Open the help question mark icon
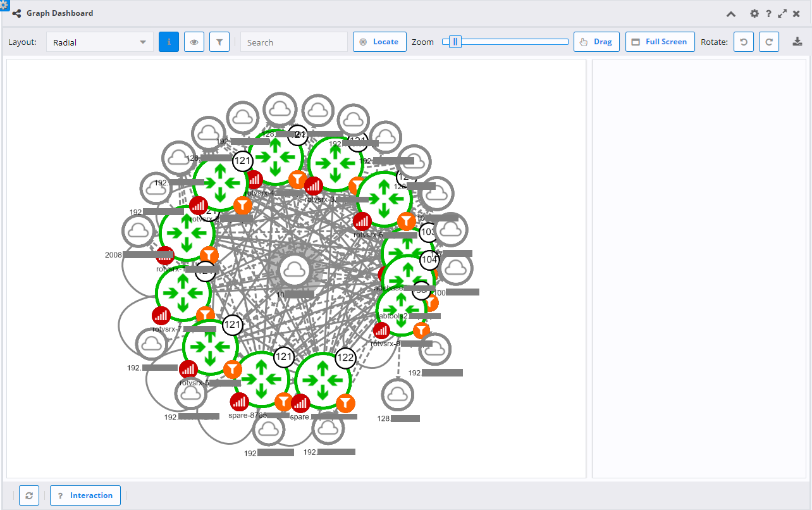This screenshot has width=812, height=510. tap(768, 13)
